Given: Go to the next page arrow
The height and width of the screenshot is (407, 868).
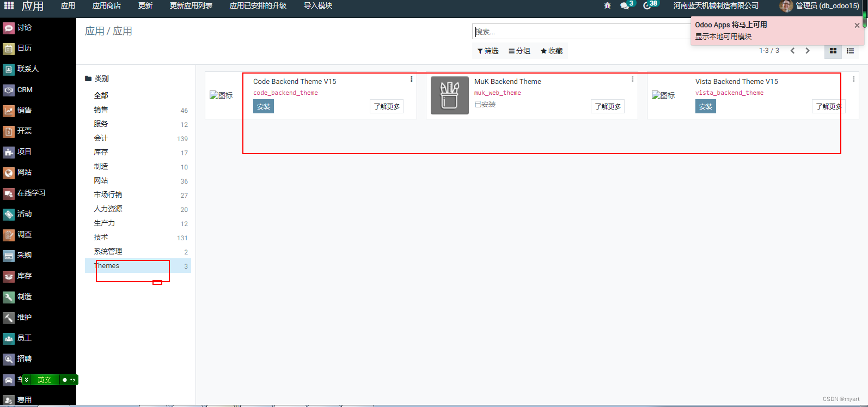Looking at the screenshot, I should pos(808,51).
